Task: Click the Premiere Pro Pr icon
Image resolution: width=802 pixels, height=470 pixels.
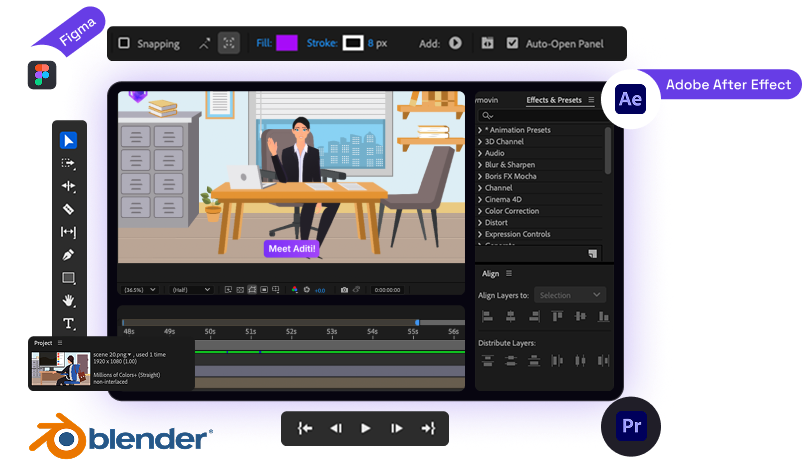Action: click(x=631, y=426)
